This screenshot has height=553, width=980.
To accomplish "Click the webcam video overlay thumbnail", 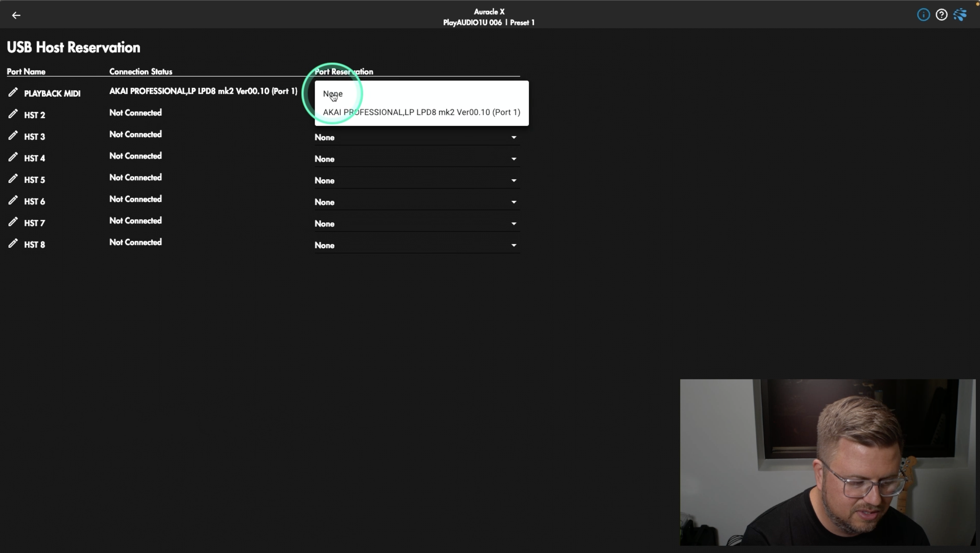I will point(827,462).
